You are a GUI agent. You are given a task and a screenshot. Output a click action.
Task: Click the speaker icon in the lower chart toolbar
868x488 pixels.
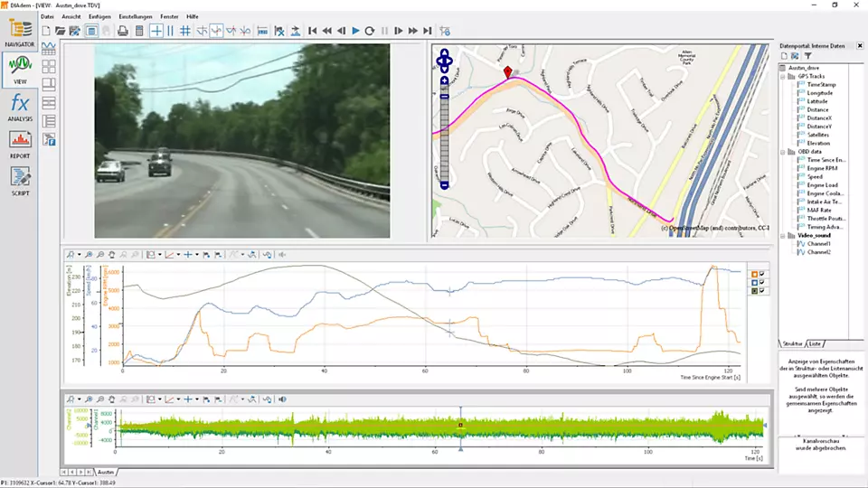click(x=282, y=399)
